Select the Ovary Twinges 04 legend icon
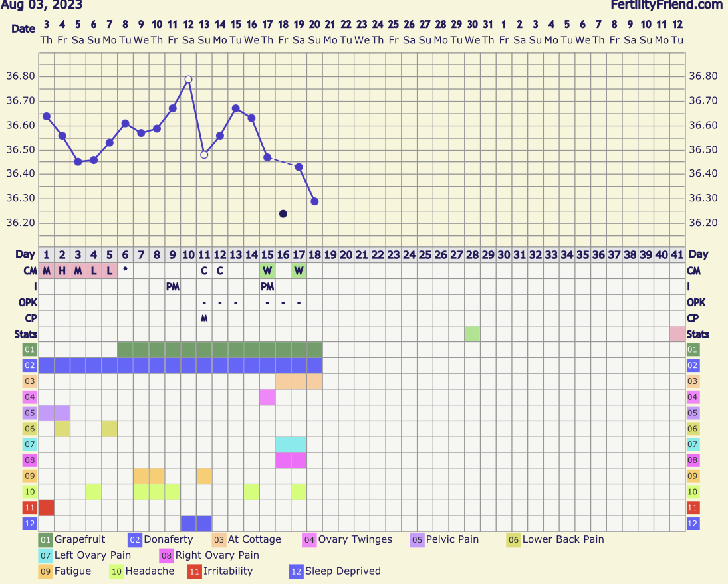Image resolution: width=728 pixels, height=584 pixels. click(310, 540)
